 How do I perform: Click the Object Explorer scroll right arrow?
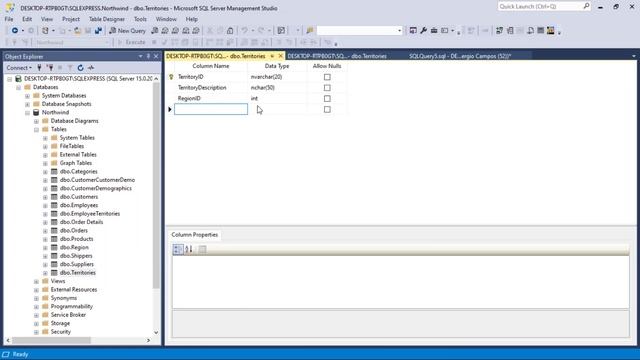[x=148, y=340]
